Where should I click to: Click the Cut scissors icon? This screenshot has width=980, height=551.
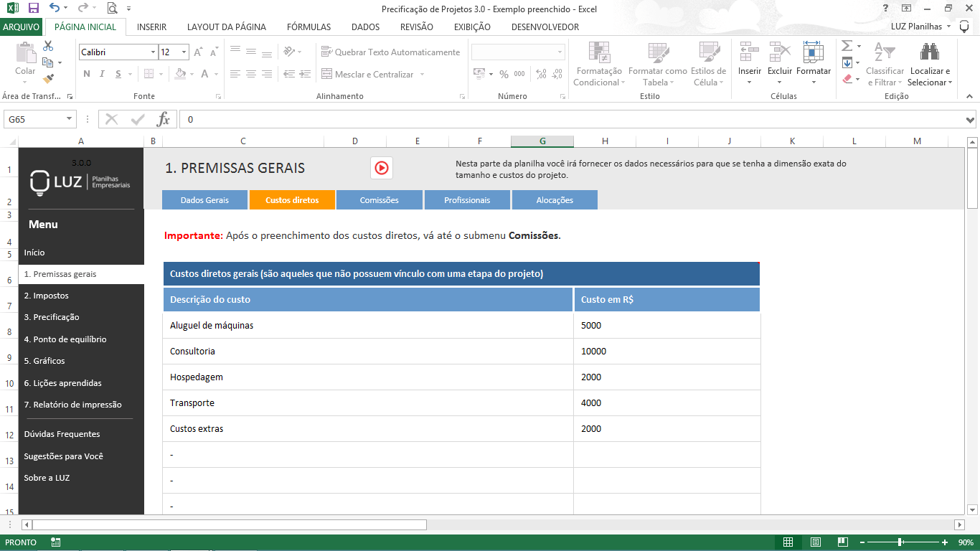48,46
